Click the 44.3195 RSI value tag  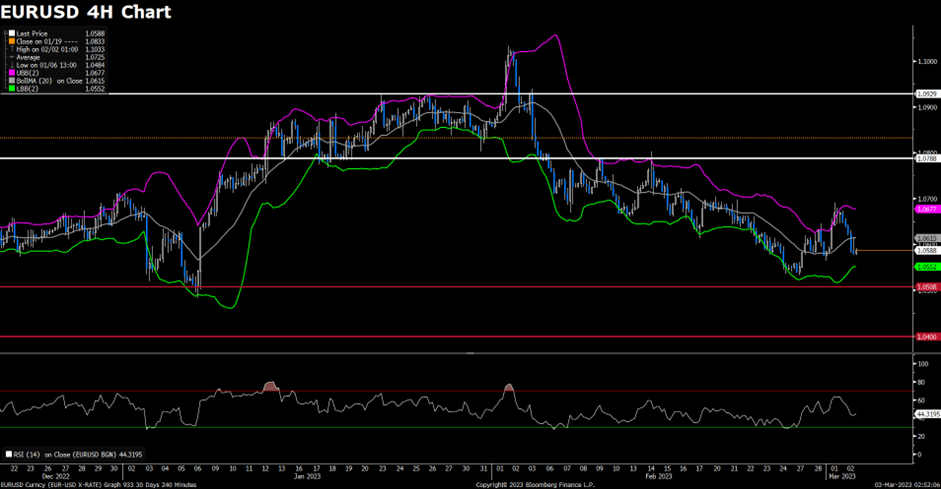coord(928,413)
